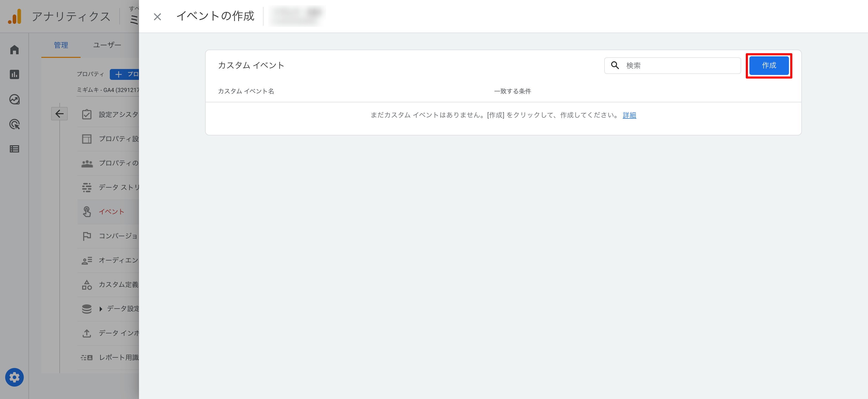Click the reporting identity icon

point(87,358)
